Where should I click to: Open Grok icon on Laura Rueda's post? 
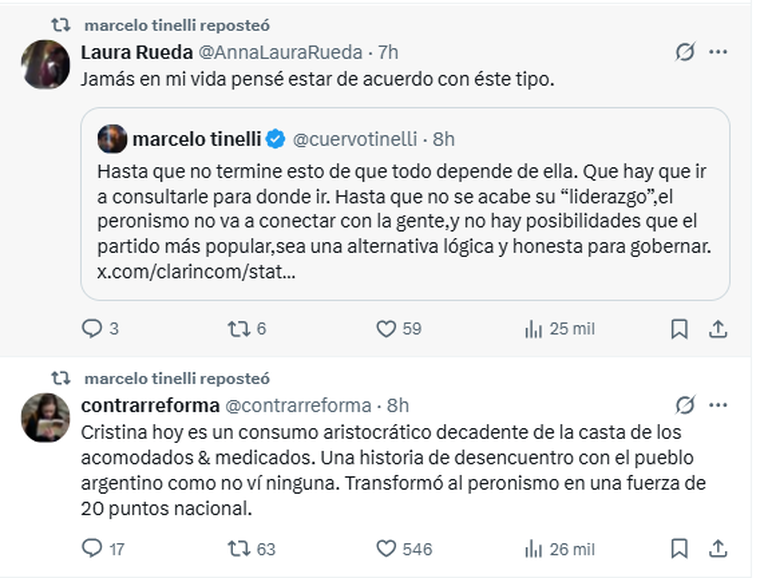click(685, 52)
